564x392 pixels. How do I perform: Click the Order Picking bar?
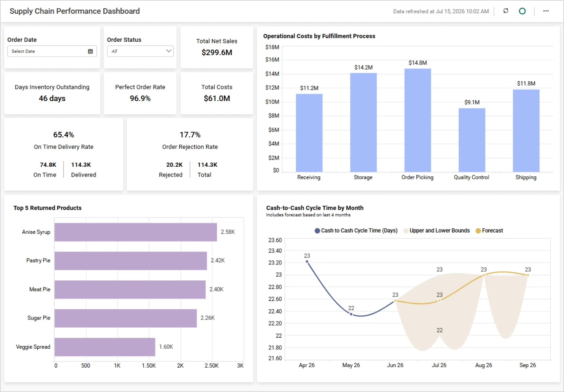(418, 120)
